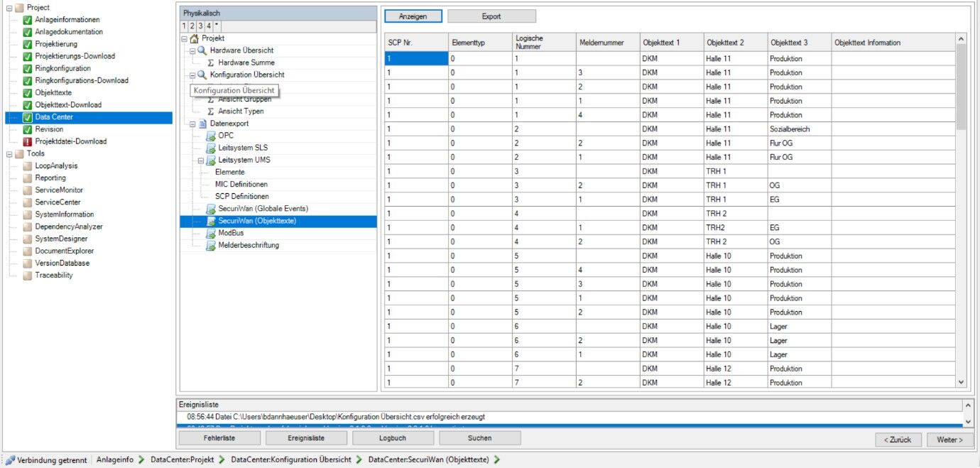The width and height of the screenshot is (980, 468).
Task: Click the Objekttext 3 column header
Action: 800,43
